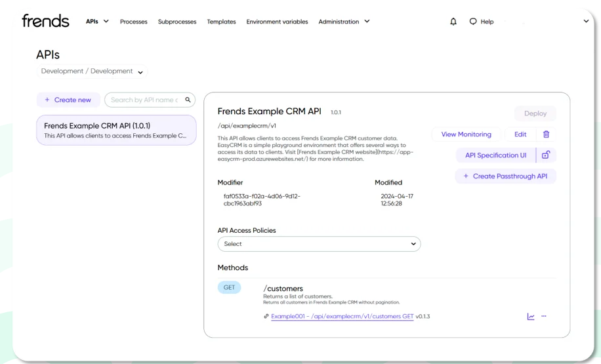Image resolution: width=601 pixels, height=364 pixels.
Task: Click the /api/examplecrm/v1 path text
Action: click(x=247, y=126)
